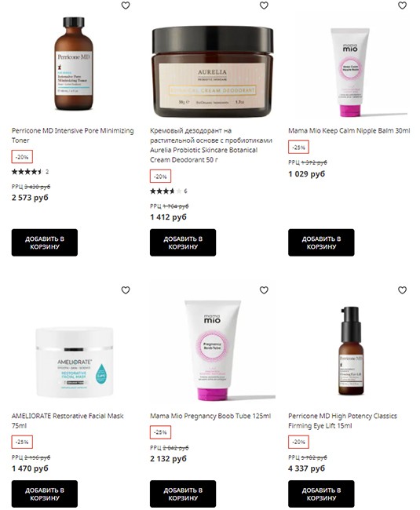Add Aurelia Cream Deodorant to cart

pyautogui.click(x=183, y=242)
